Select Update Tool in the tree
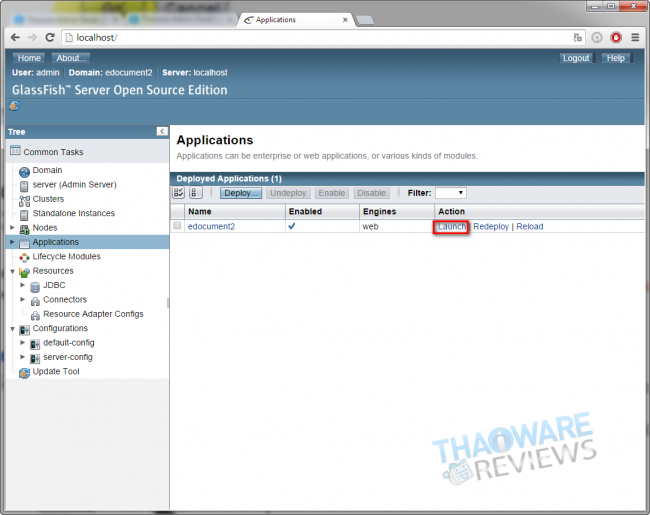650x515 pixels. coord(56,372)
